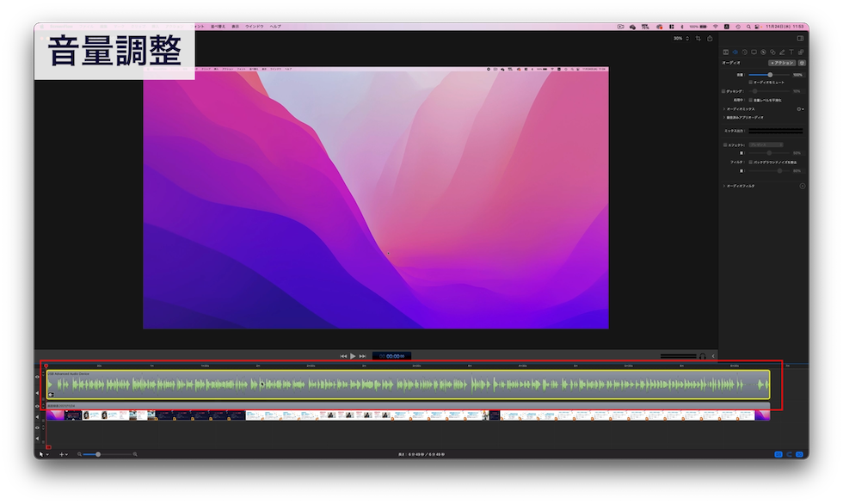The height and width of the screenshot is (504, 843).
Task: Toggle the inspector sidebar panel icon
Action: pos(800,38)
